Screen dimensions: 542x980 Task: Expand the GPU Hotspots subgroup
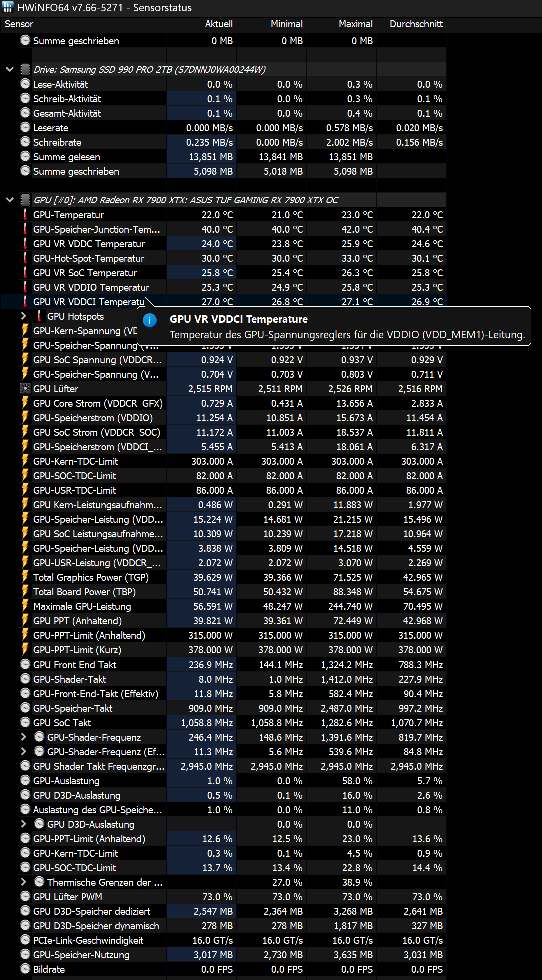click(24, 316)
